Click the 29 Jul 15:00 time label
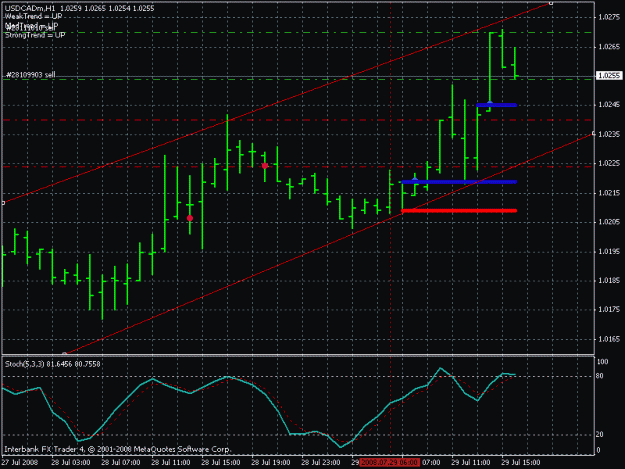Viewport: 625px width, 469px height. pyautogui.click(x=521, y=462)
